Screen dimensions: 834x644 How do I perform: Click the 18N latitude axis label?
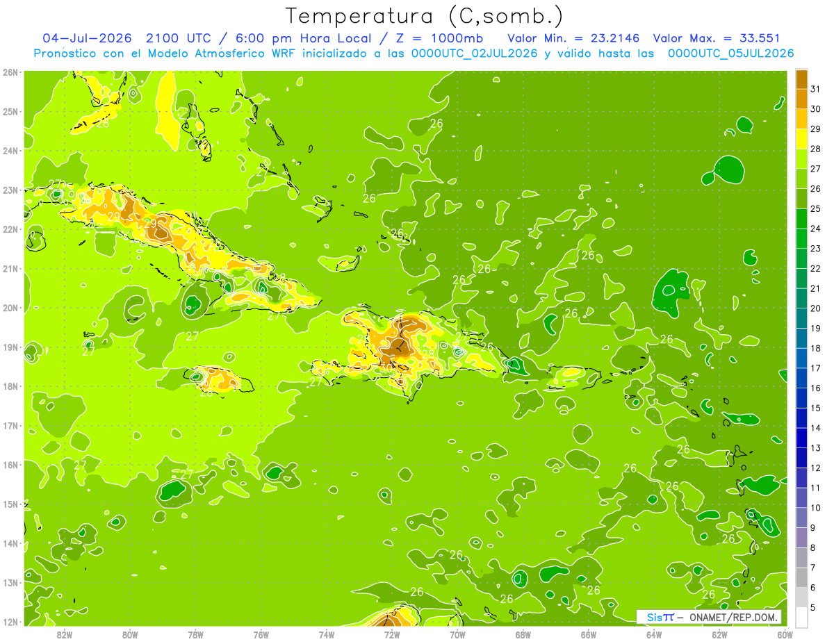[11, 386]
